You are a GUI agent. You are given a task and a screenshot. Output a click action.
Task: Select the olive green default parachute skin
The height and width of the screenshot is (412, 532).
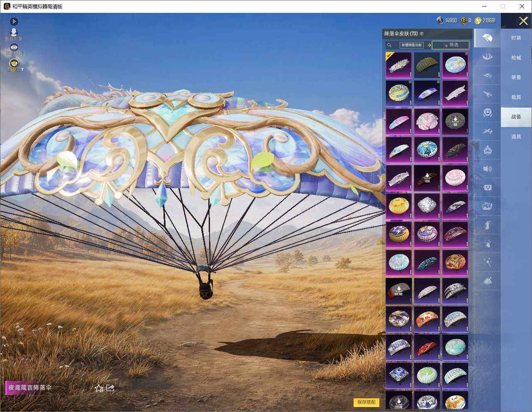pyautogui.click(x=427, y=65)
